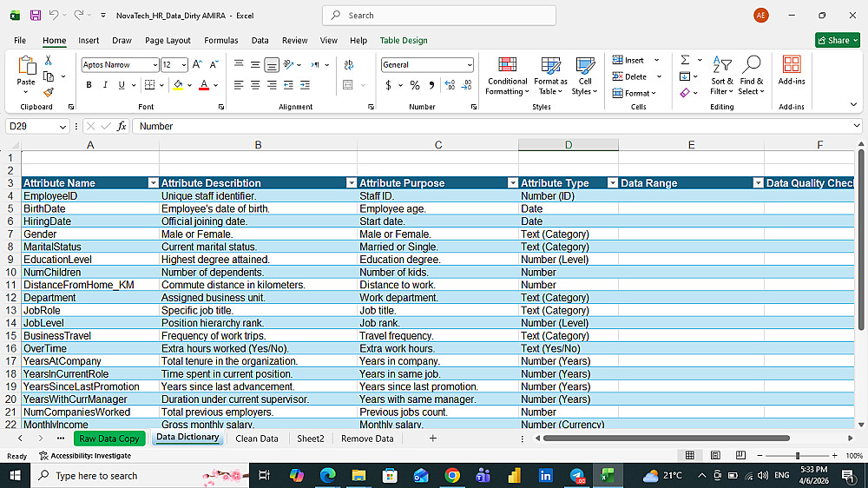Expand the font name dropdown Aptos Narrow
The image size is (868, 488).
point(155,65)
